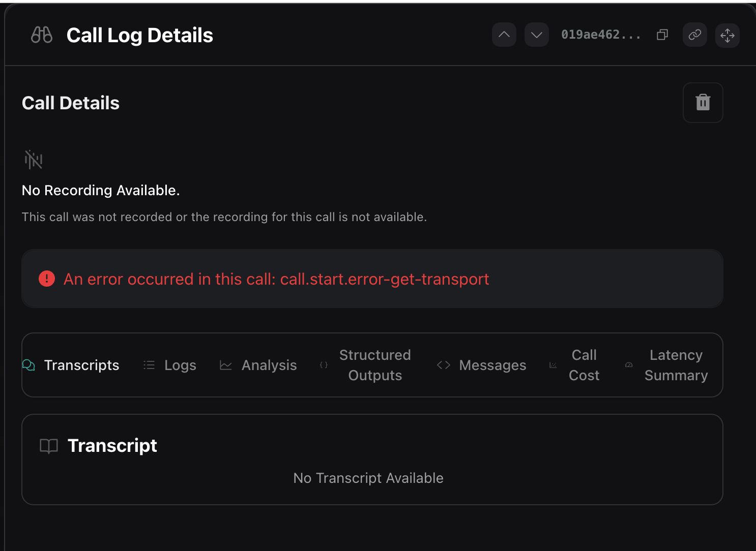Click the No Transcript Available text
Viewport: 756px width, 551px height.
[x=368, y=478]
